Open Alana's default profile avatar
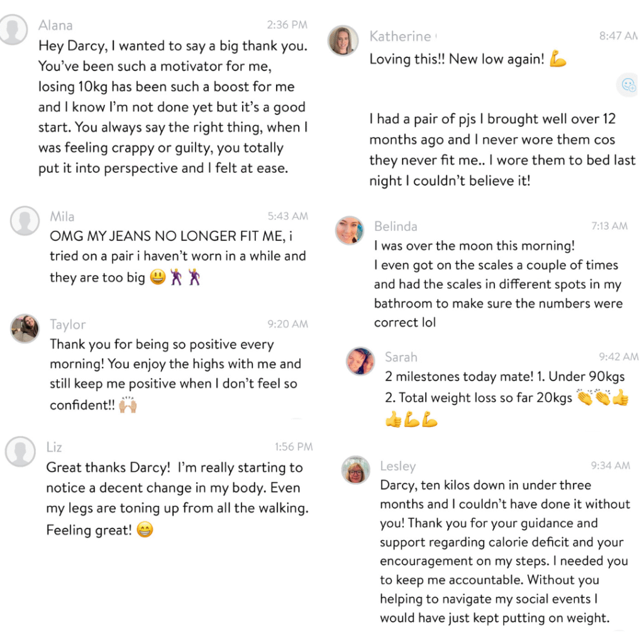The height and width of the screenshot is (644, 644). 13,30
